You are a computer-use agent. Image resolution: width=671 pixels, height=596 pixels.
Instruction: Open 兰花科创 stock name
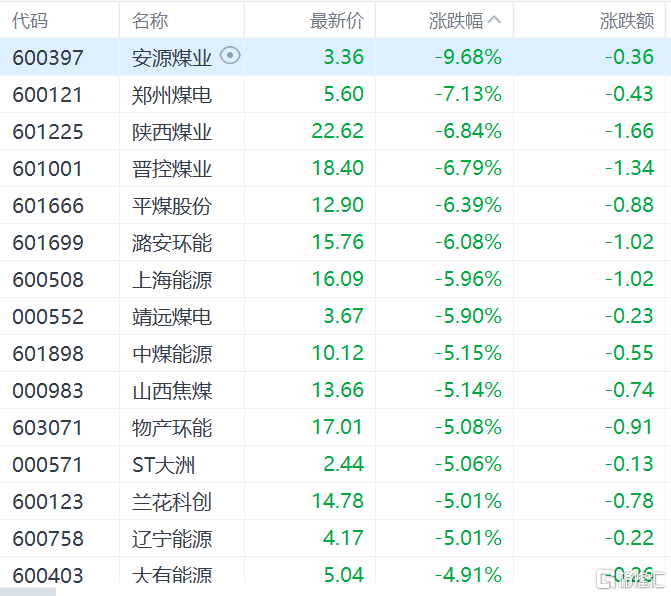[172, 502]
